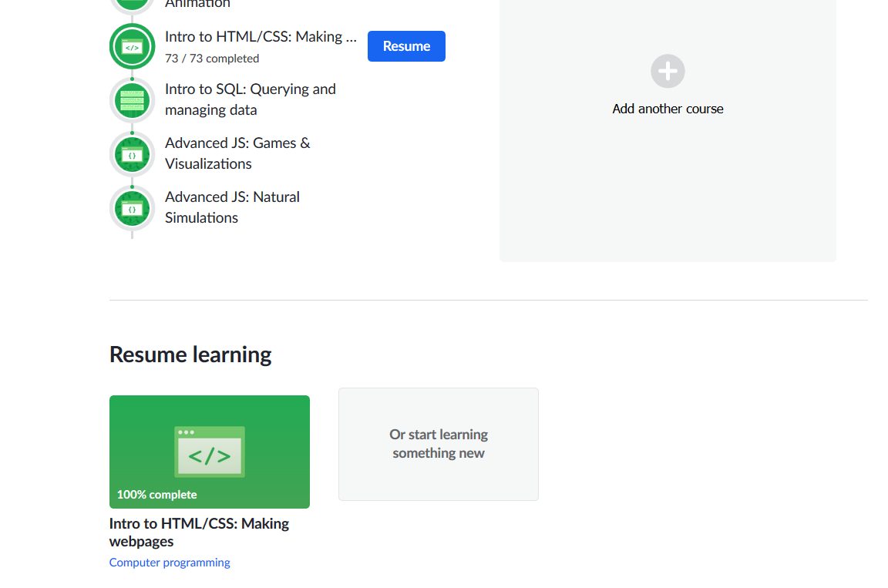Follow the 'Computer programming' link

click(170, 563)
